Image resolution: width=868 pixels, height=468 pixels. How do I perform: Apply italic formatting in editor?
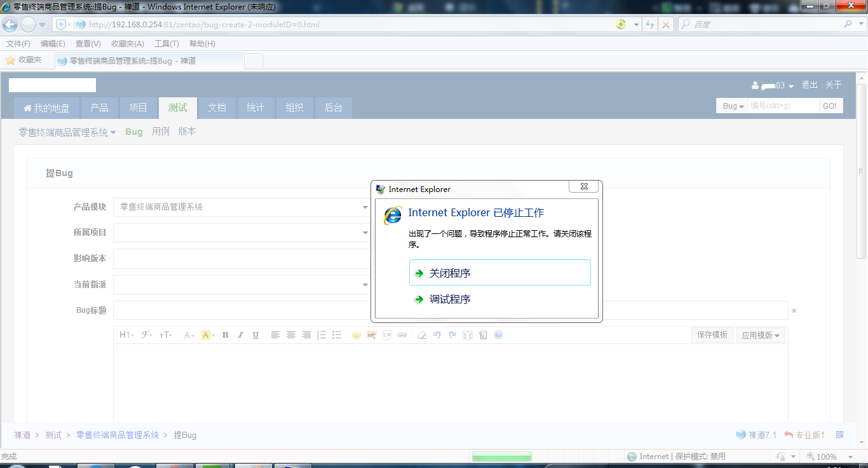click(240, 335)
